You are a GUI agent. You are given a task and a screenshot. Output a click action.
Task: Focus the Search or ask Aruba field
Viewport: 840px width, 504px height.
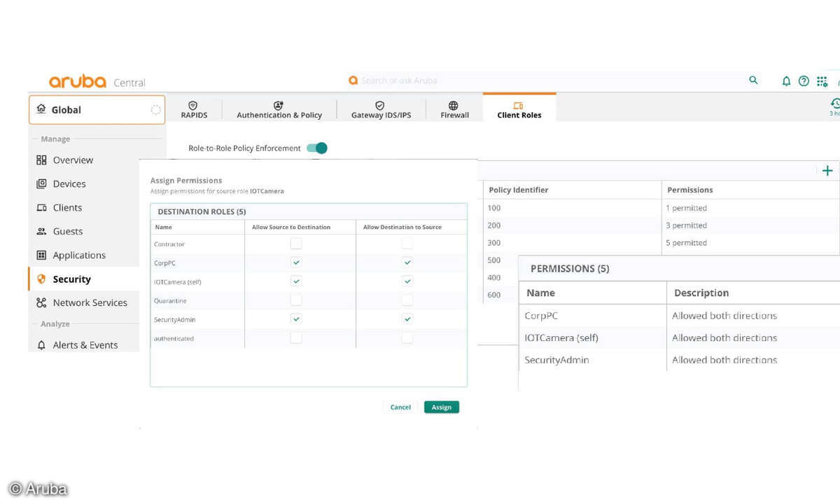tap(546, 80)
